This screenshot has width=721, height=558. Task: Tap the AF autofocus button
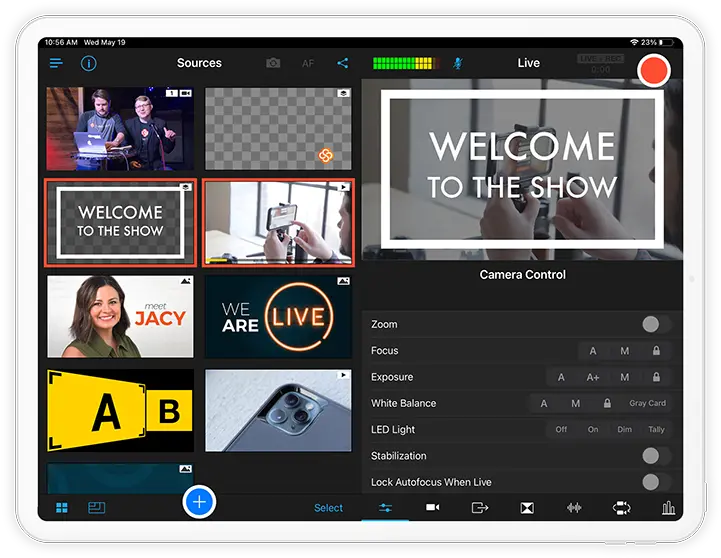tap(308, 63)
